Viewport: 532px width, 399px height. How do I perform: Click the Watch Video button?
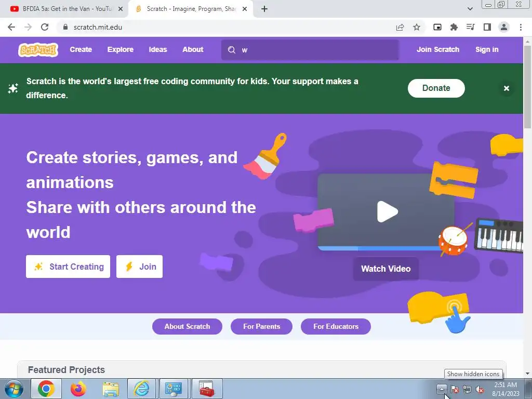pos(386,269)
